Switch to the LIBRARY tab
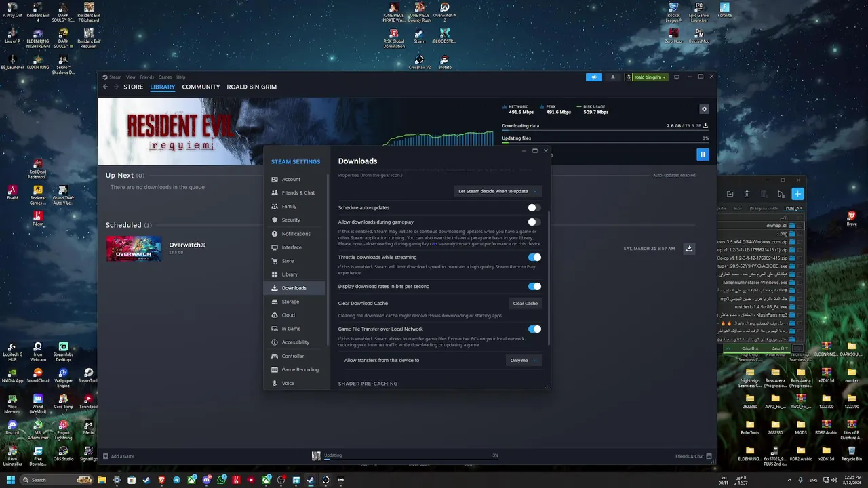This screenshot has height=488, width=868. (163, 87)
